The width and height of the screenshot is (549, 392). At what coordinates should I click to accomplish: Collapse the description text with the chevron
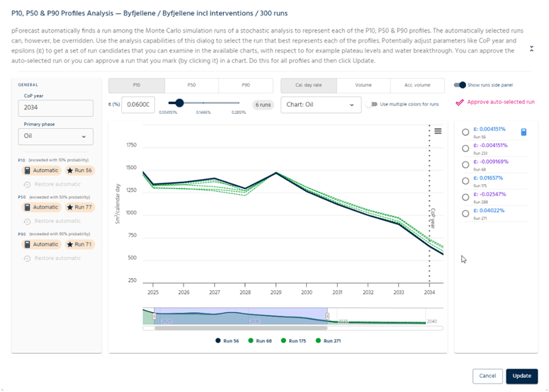point(532,49)
